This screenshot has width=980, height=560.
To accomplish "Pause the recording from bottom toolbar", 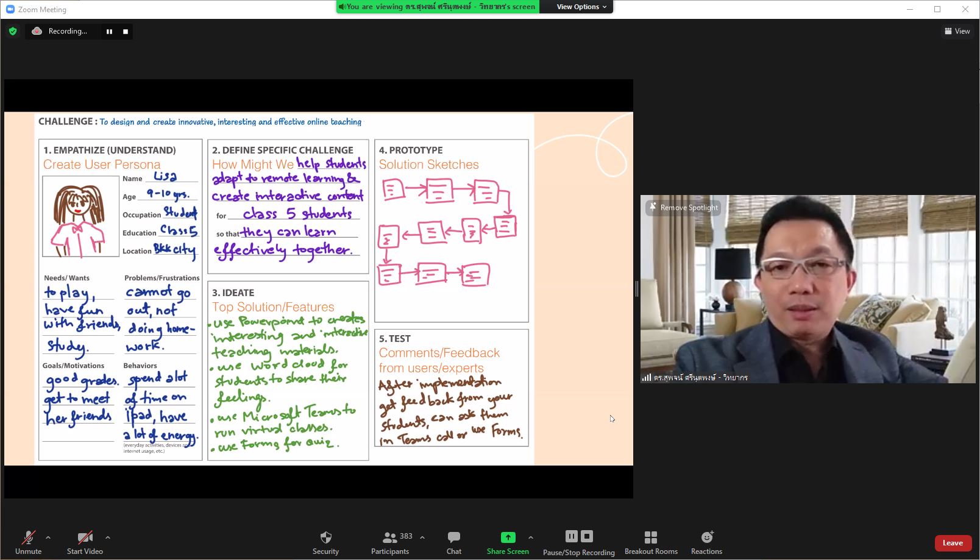I will [571, 536].
